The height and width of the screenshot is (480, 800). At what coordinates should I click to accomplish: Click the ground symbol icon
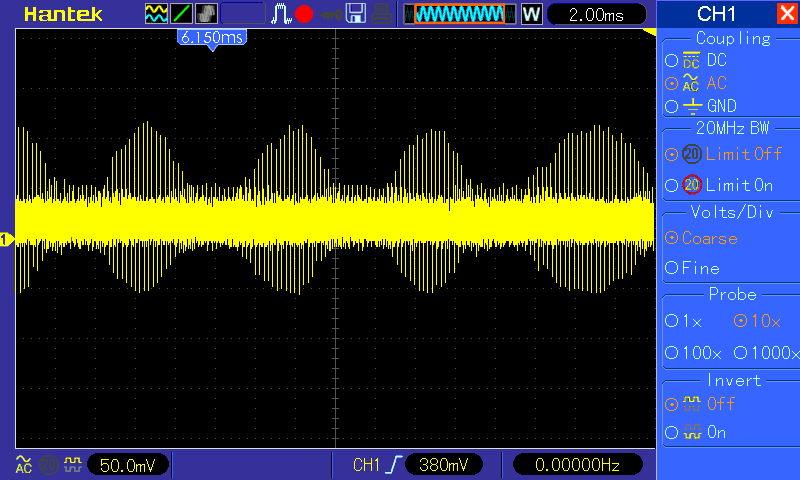(x=692, y=106)
